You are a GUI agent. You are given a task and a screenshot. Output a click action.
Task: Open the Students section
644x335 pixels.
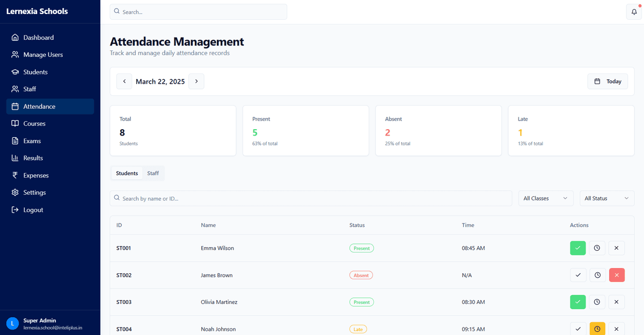tap(35, 72)
